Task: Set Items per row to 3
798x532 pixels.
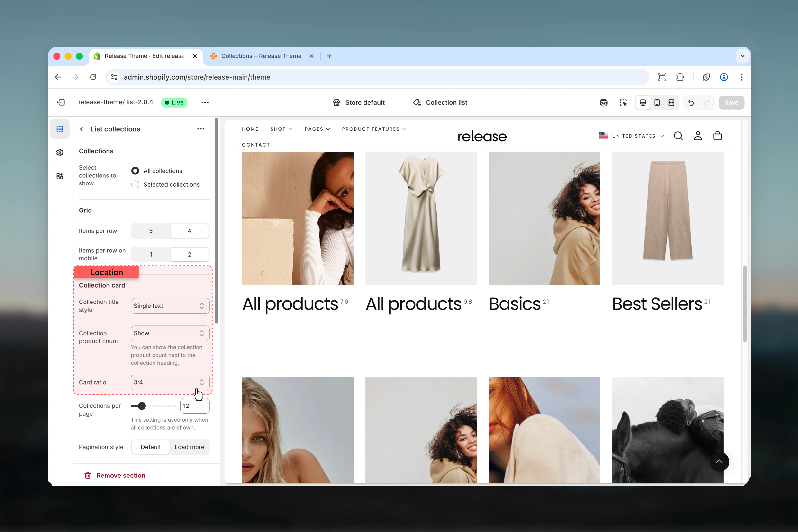Action: pyautogui.click(x=151, y=231)
